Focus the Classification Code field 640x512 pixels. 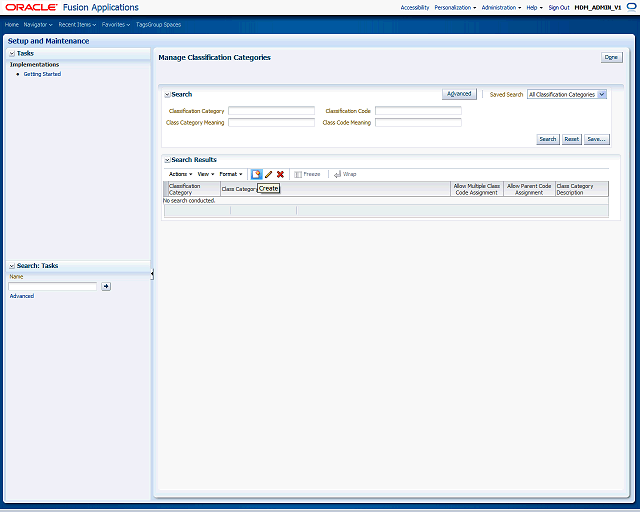418,111
